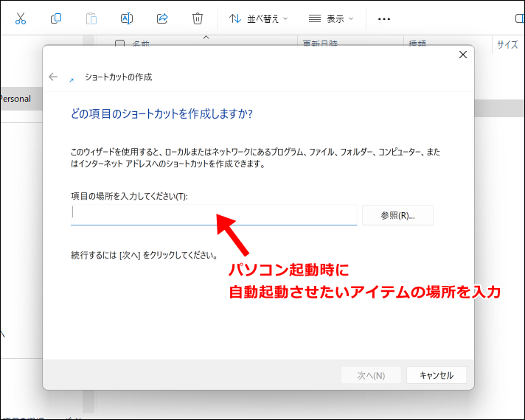Image resolution: width=525 pixels, height=420 pixels.
Task: Click the item location input field
Action: (214, 215)
